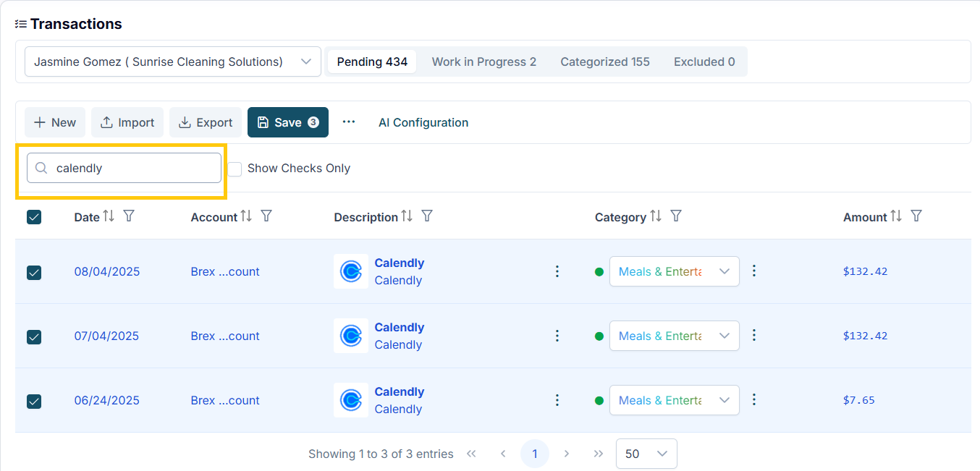Select page 1 in pagination
Image resolution: width=980 pixels, height=471 pixels.
(535, 454)
